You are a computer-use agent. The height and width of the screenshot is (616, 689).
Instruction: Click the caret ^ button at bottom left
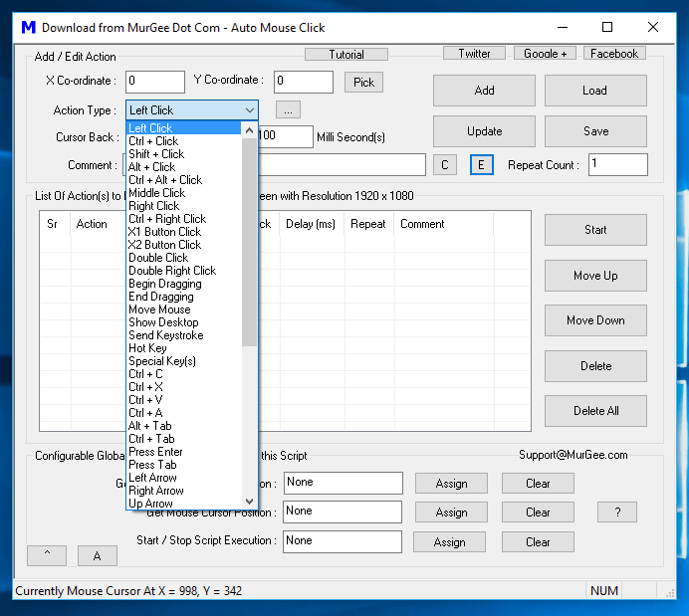[47, 555]
